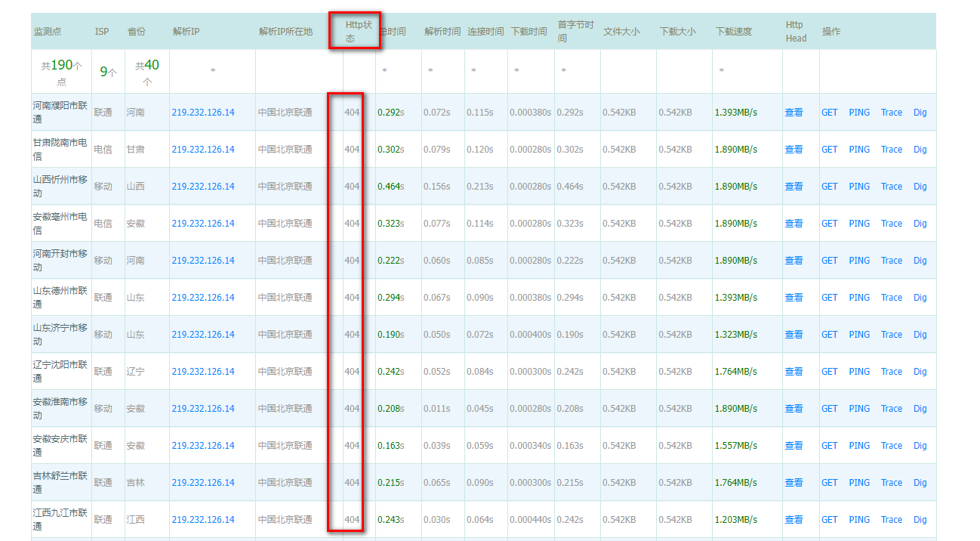Image resolution: width=980 pixels, height=541 pixels.
Task: Click the 文件大小 column header
Action: click(621, 32)
